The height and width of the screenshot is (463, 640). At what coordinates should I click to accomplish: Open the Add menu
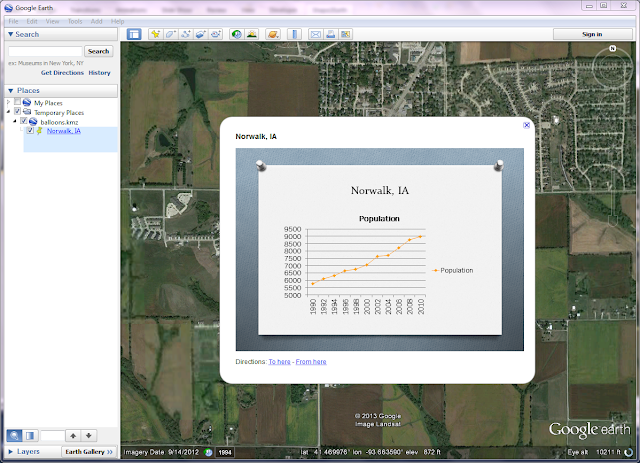[96, 22]
